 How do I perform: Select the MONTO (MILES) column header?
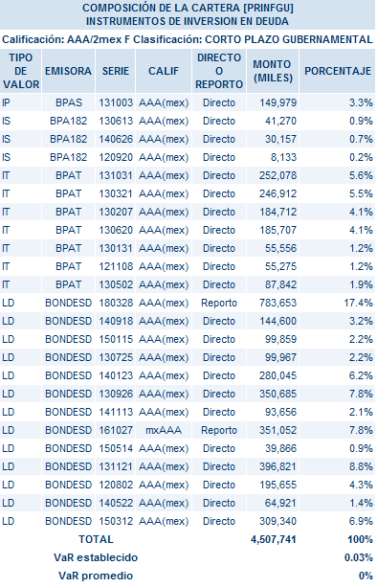(273, 71)
